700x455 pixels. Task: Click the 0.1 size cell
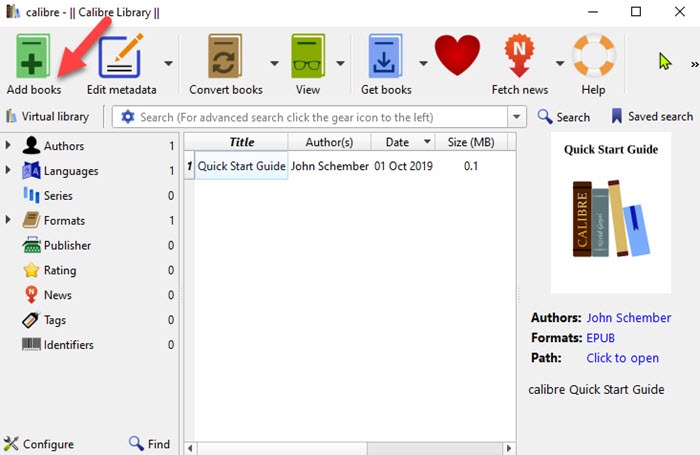[471, 166]
